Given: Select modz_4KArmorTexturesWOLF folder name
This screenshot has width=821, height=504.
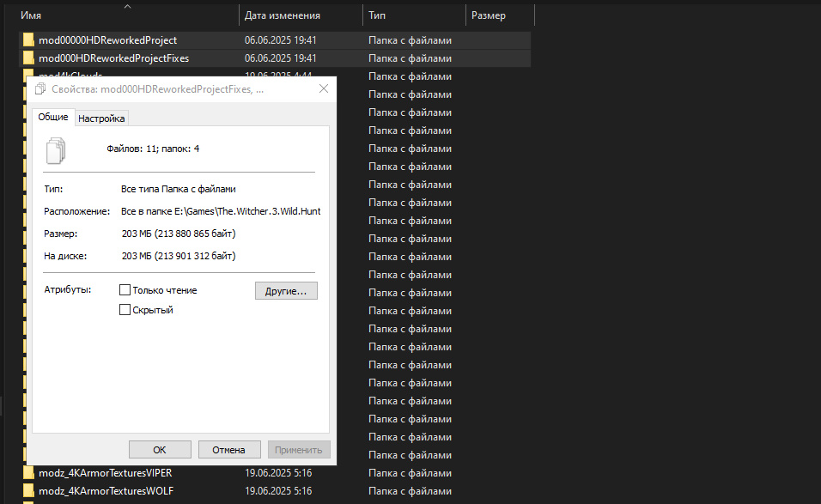Looking at the screenshot, I should 106,491.
